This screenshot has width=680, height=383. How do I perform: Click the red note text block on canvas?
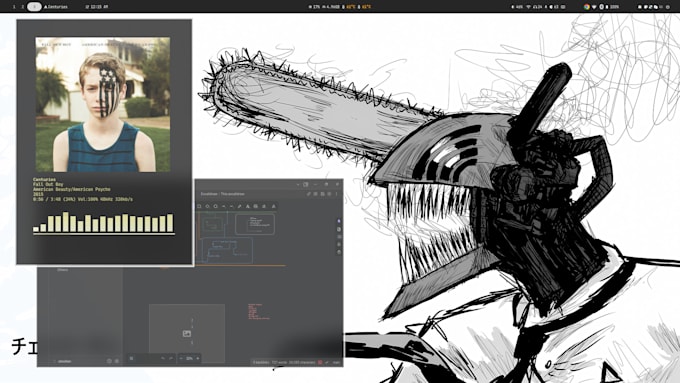(x=258, y=311)
